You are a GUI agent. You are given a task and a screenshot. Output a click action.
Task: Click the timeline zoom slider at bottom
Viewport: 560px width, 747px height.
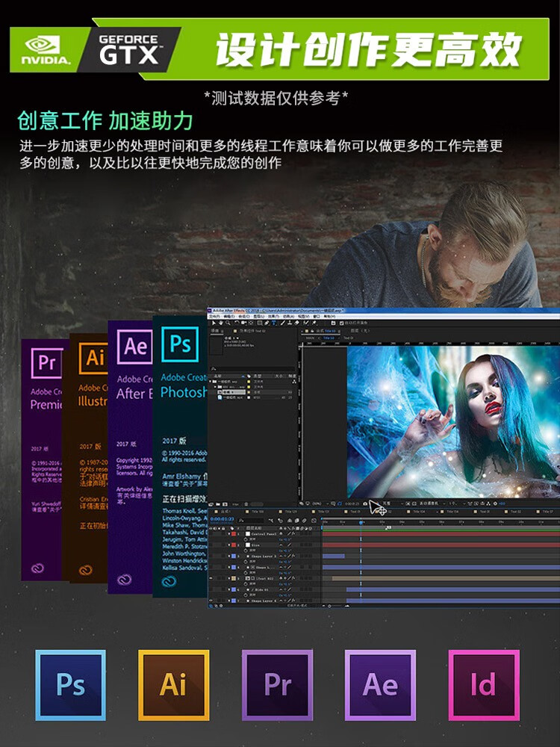coord(335,606)
